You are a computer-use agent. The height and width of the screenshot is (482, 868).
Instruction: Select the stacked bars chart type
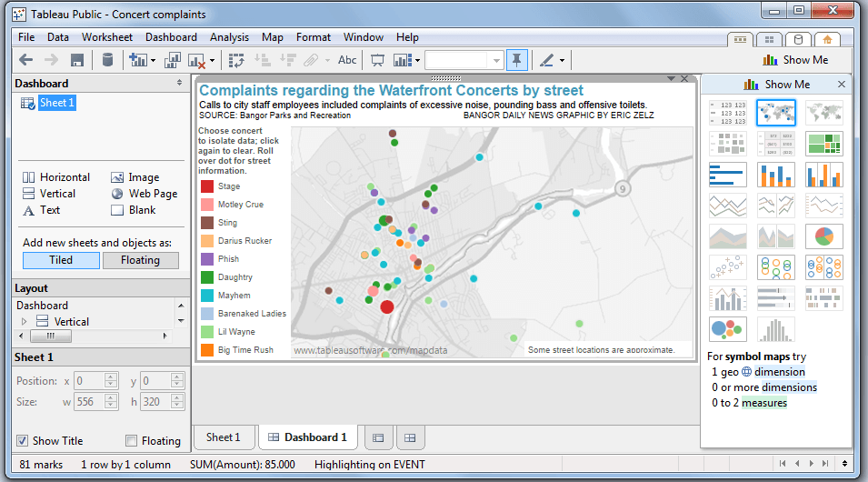776,175
